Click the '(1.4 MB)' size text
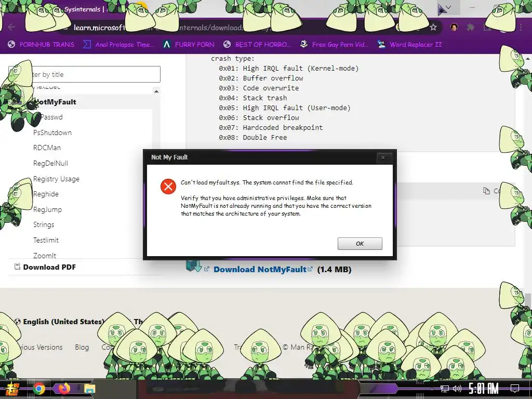 point(334,270)
